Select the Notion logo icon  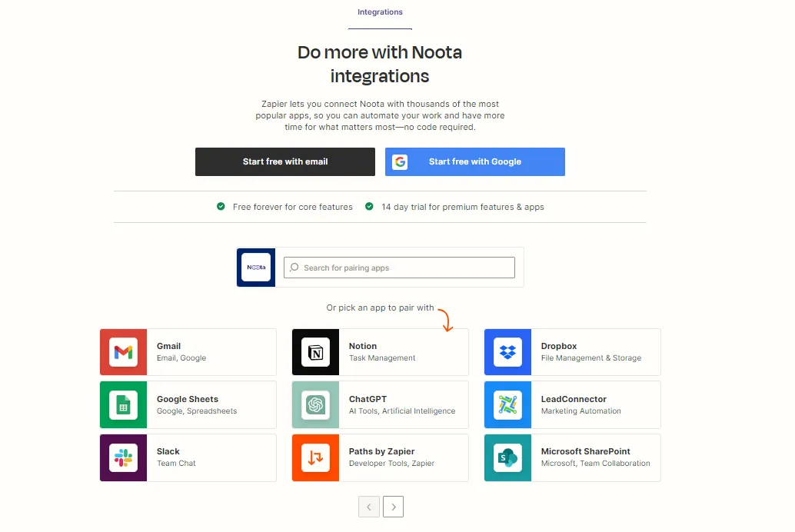click(x=315, y=352)
